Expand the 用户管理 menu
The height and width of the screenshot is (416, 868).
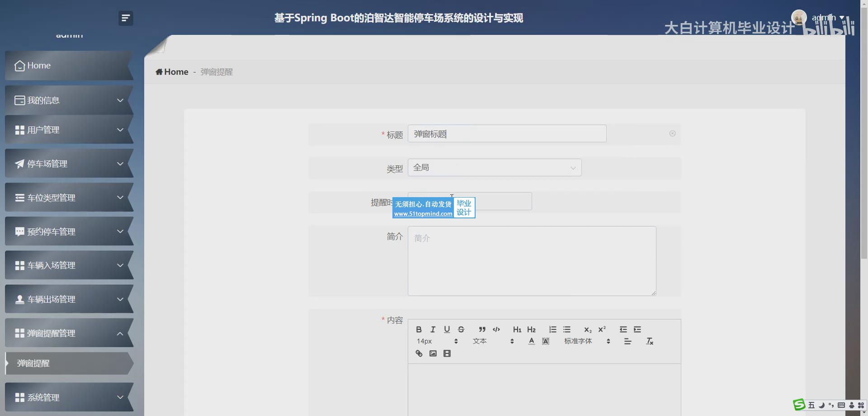point(69,130)
